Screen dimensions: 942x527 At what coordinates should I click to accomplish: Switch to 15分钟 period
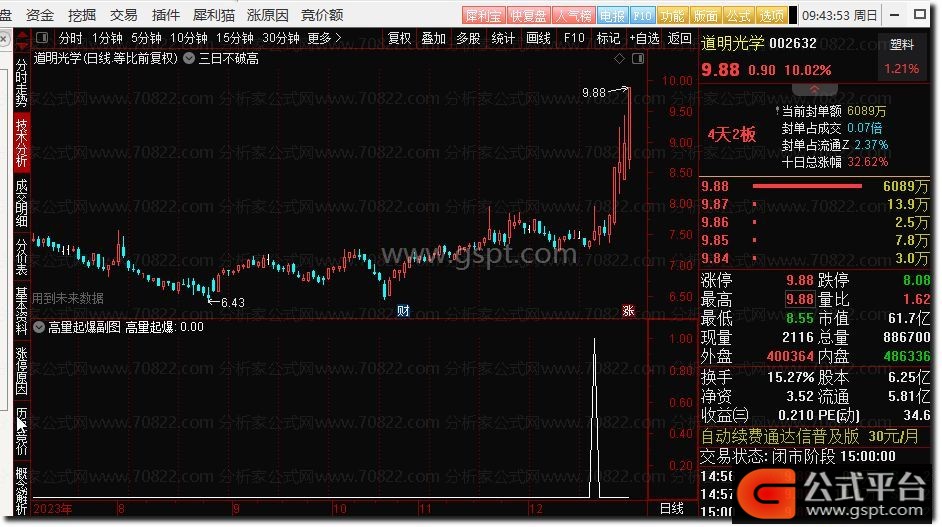[x=235, y=38]
